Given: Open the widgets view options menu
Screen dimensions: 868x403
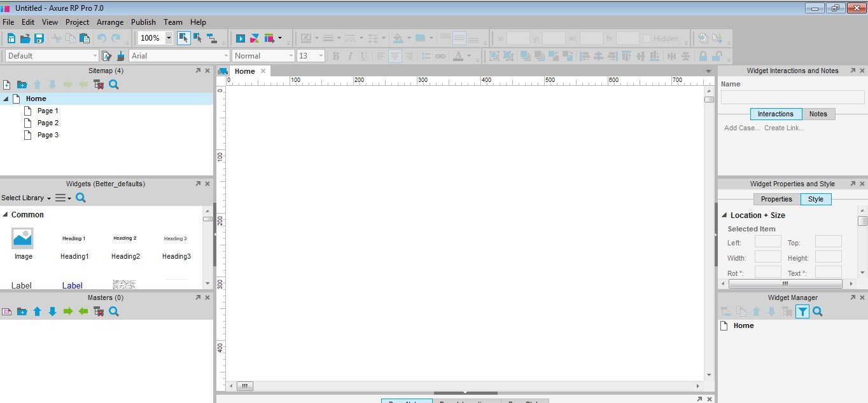Looking at the screenshot, I should click(x=63, y=198).
